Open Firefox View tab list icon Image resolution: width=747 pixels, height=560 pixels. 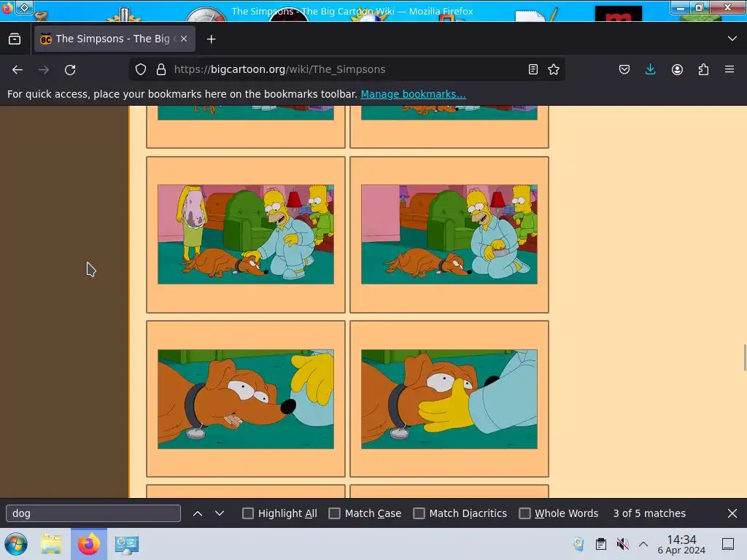(x=15, y=39)
